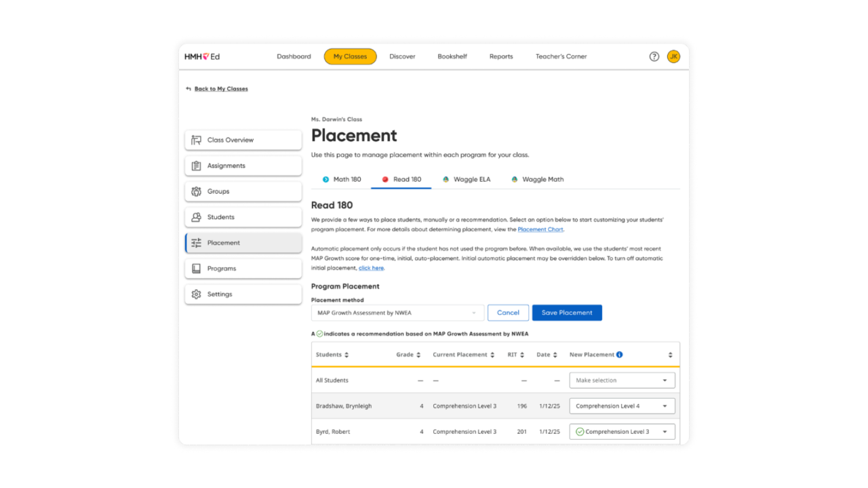
Task: Click the red Read 180 tab icon
Action: [385, 180]
